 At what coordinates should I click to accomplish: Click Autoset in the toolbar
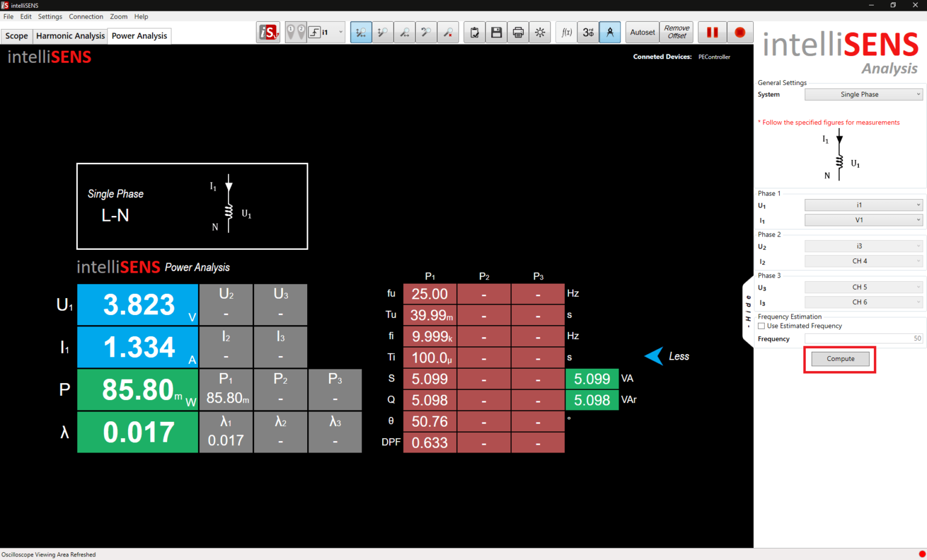pyautogui.click(x=642, y=32)
